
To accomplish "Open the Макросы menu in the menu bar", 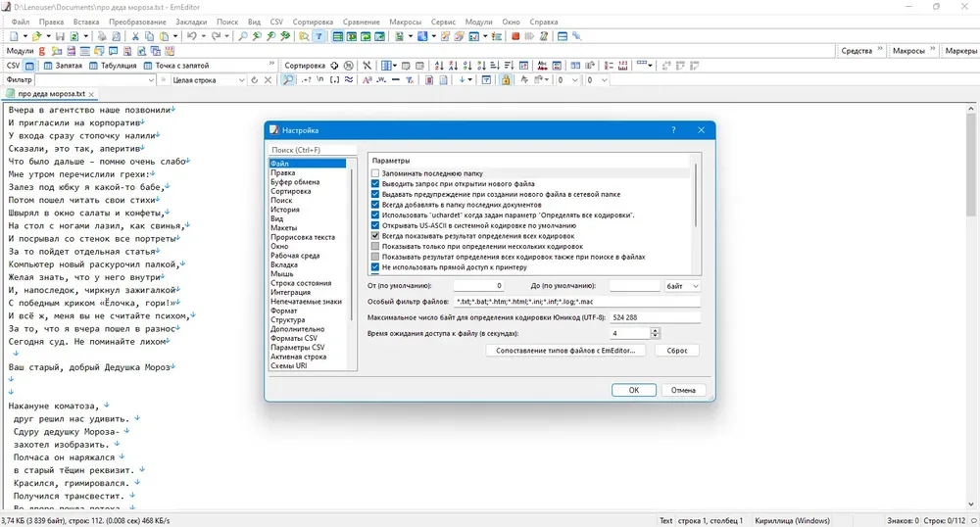I will click(405, 22).
